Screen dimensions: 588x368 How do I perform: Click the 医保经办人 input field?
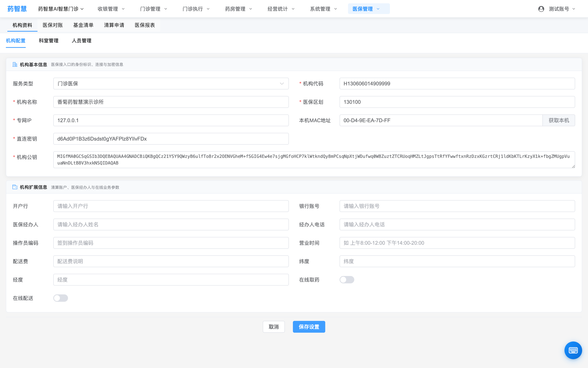pos(171,224)
